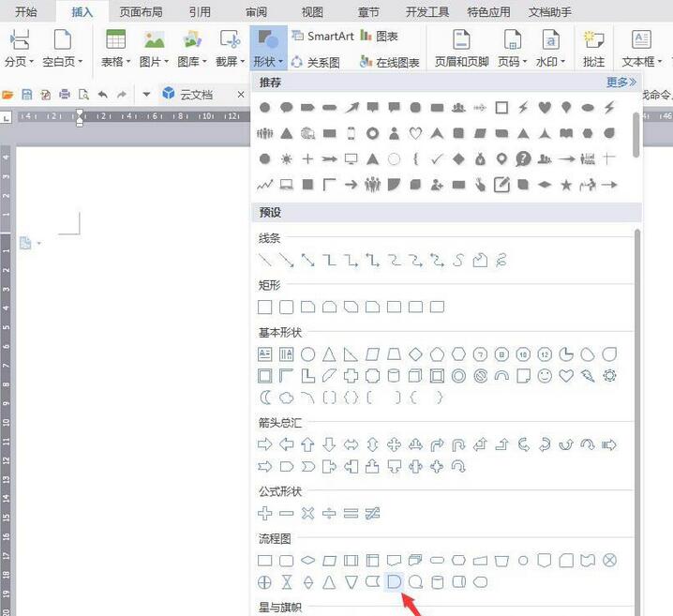This screenshot has width=673, height=616.
Task: Click the Save icon in quick toolbar
Action: (x=26, y=94)
